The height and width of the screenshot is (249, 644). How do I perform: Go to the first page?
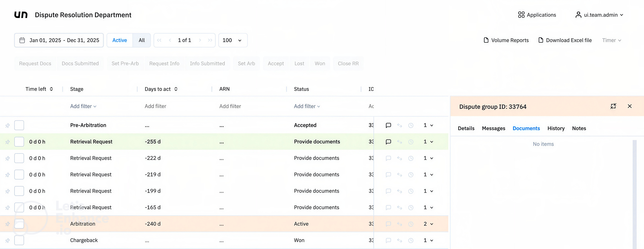[x=159, y=40]
